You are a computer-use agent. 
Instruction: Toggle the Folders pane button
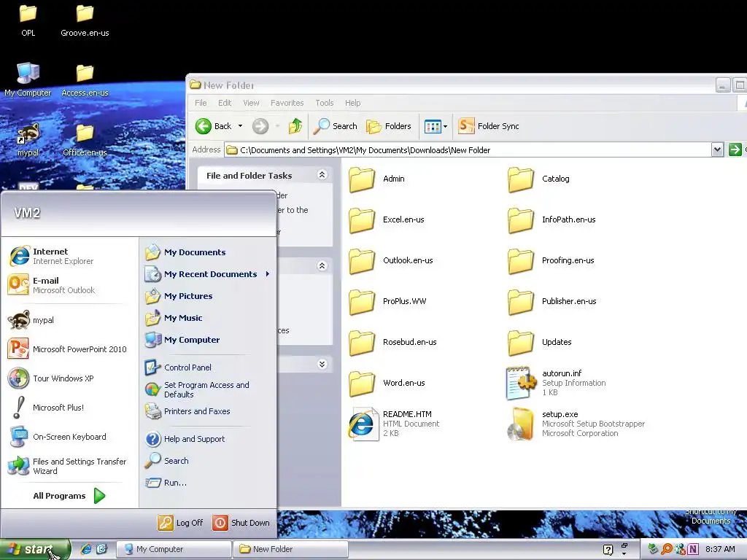(x=388, y=126)
